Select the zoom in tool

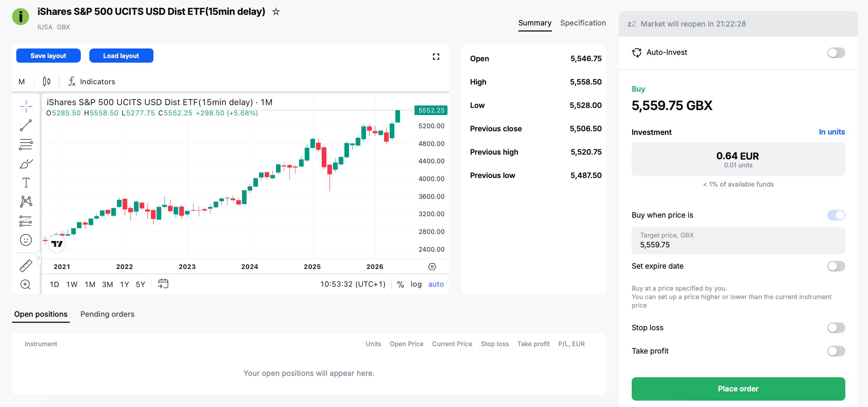pyautogui.click(x=26, y=284)
